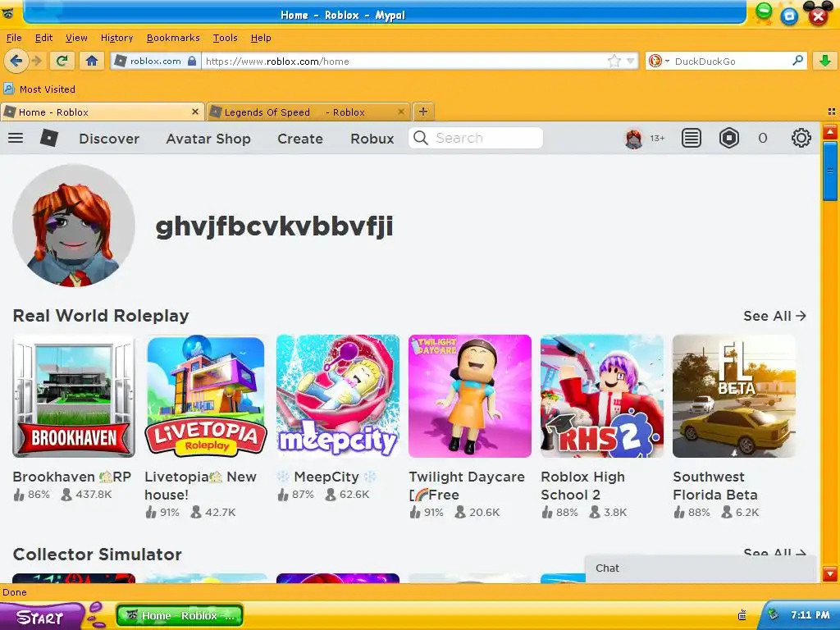Select the Home - Roblox tab
Image resolution: width=840 pixels, height=630 pixels.
[102, 112]
